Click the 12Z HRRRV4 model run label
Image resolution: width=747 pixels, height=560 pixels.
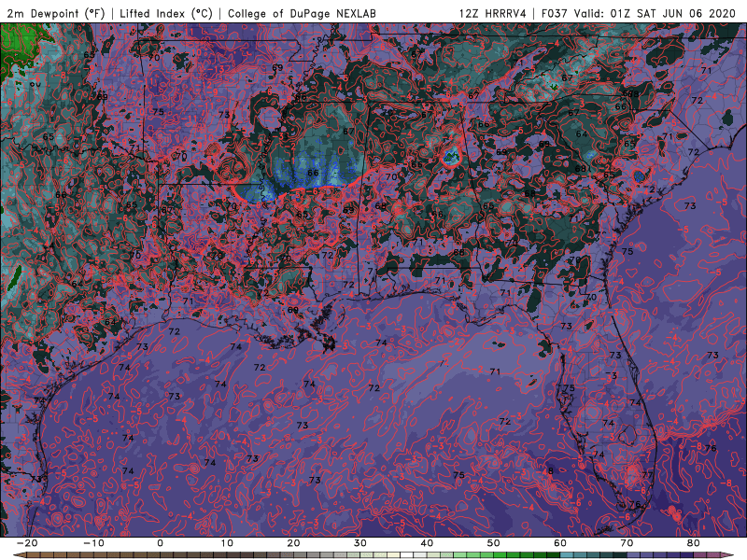click(493, 13)
